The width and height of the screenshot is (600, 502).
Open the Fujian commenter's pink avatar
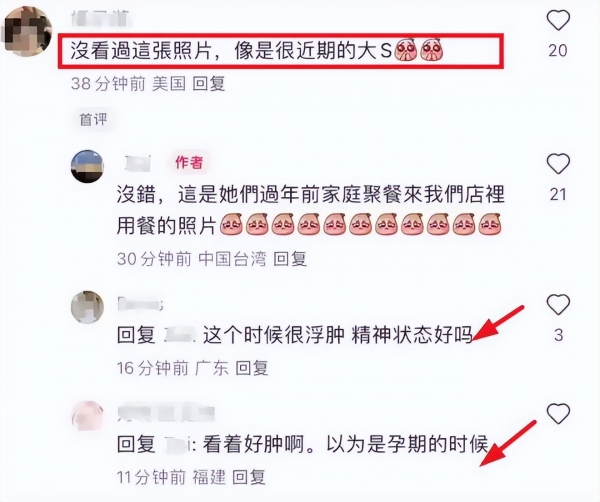tap(88, 416)
